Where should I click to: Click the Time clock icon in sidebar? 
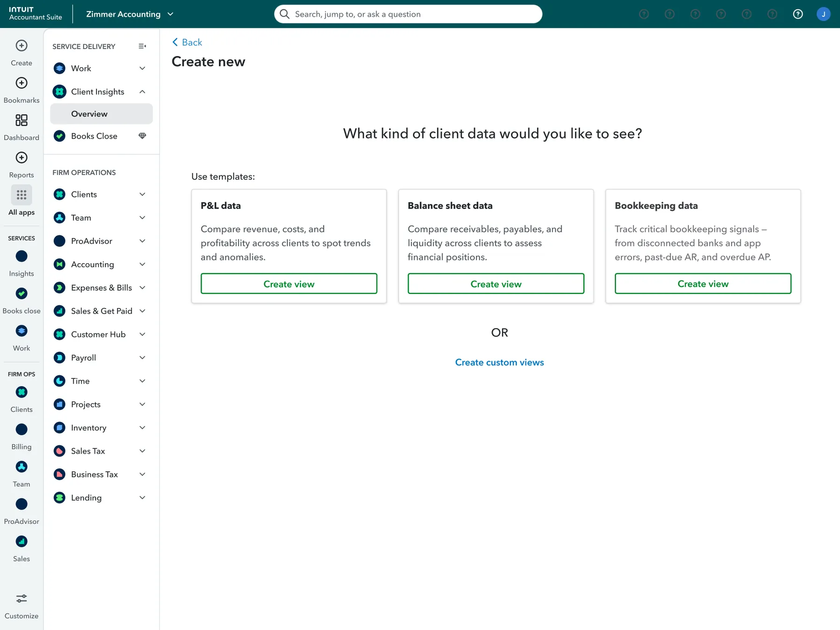pyautogui.click(x=59, y=381)
